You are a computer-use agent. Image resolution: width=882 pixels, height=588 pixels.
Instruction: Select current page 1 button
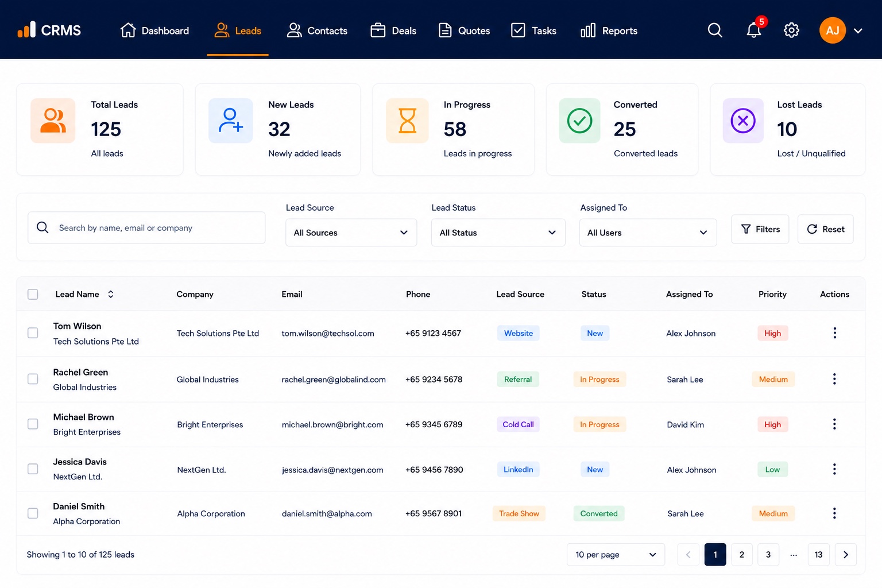click(x=715, y=555)
